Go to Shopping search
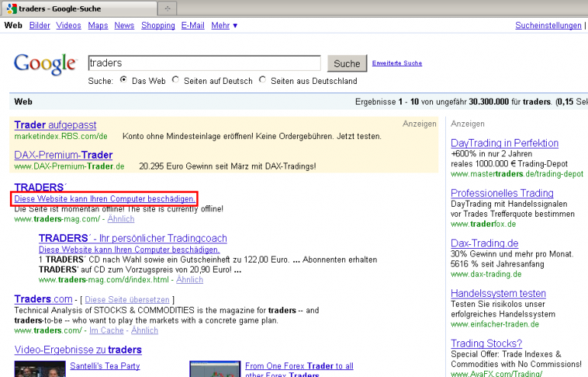This screenshot has width=588, height=377. point(158,25)
